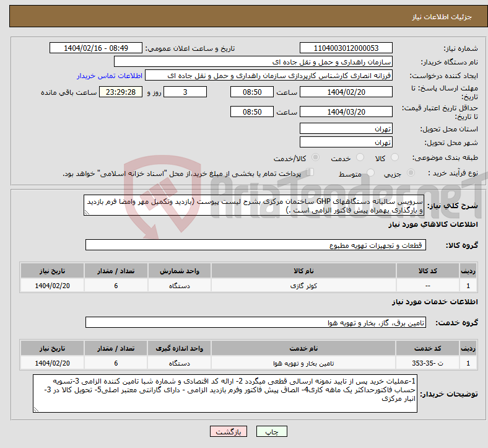Click the request creator name field
Screen dimensions: 488x448
pyautogui.click(x=269, y=76)
